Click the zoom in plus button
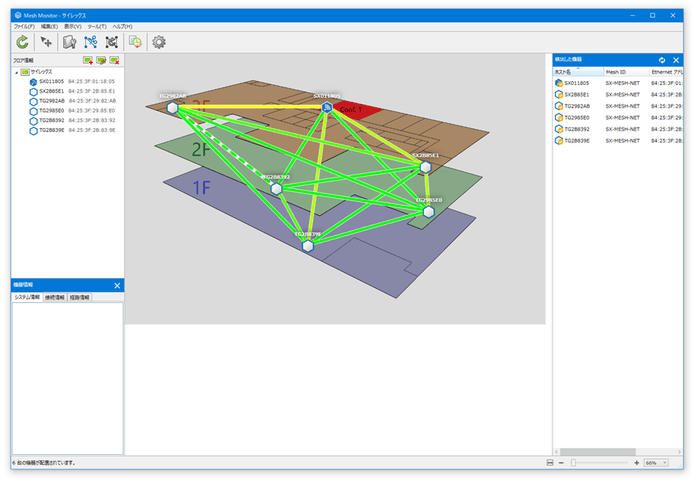 (637, 463)
